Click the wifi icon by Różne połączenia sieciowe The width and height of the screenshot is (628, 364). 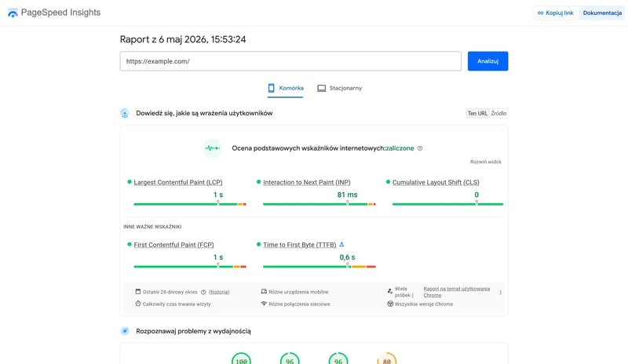coord(264,304)
